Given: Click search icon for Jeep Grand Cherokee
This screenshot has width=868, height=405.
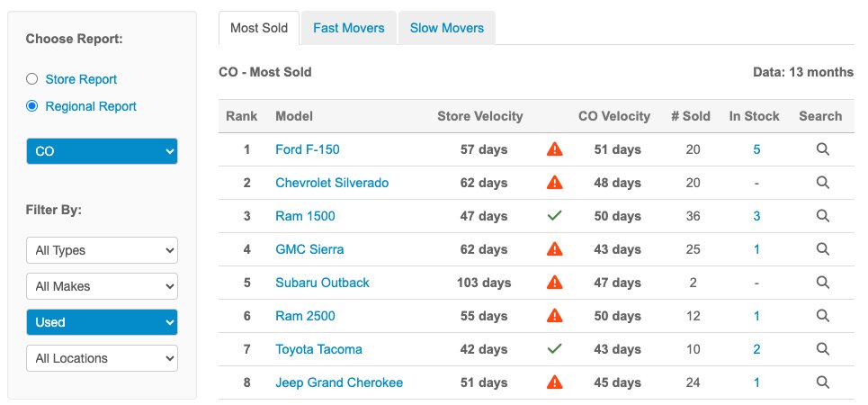Looking at the screenshot, I should [x=823, y=382].
